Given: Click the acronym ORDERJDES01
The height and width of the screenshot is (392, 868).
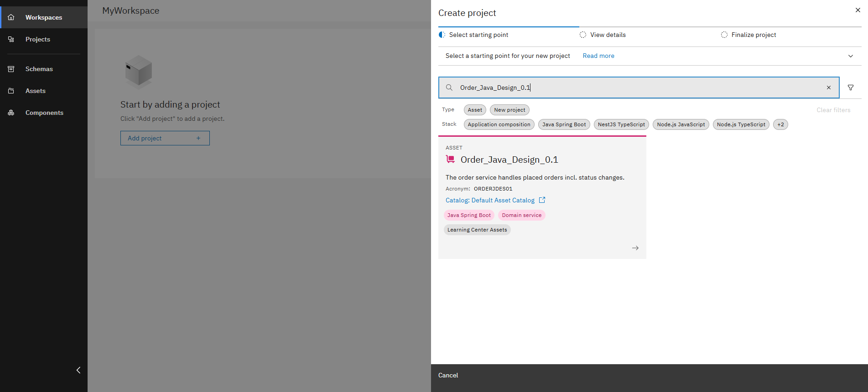Looking at the screenshot, I should pyautogui.click(x=493, y=189).
